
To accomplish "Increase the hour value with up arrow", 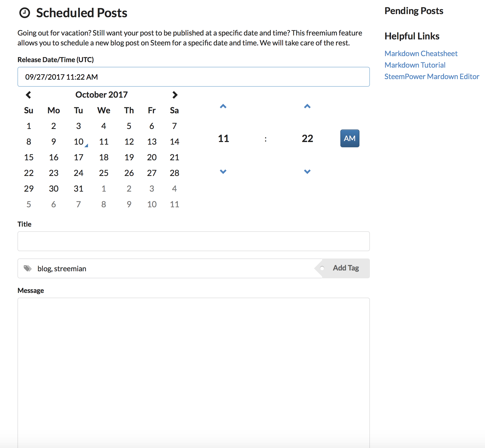I will (x=223, y=106).
